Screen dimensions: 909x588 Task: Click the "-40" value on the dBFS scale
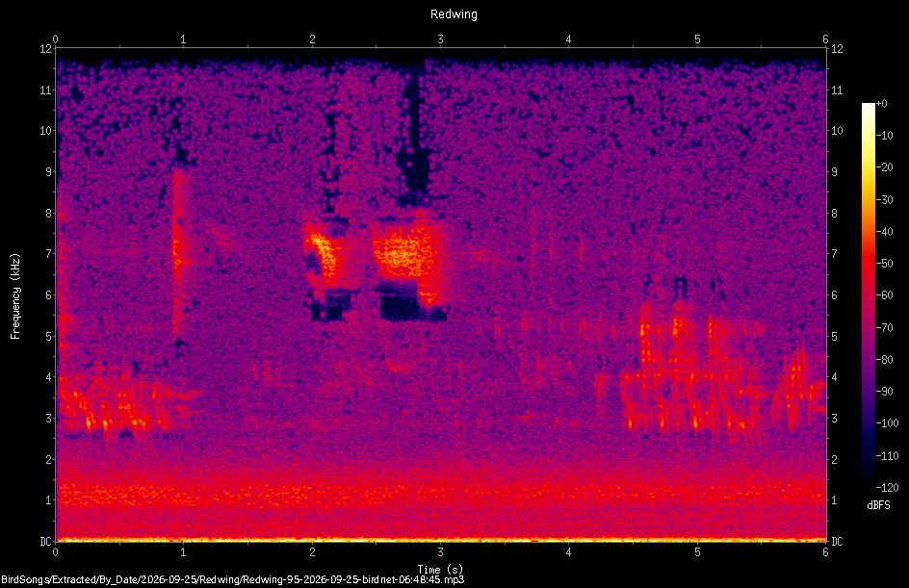pyautogui.click(x=885, y=232)
